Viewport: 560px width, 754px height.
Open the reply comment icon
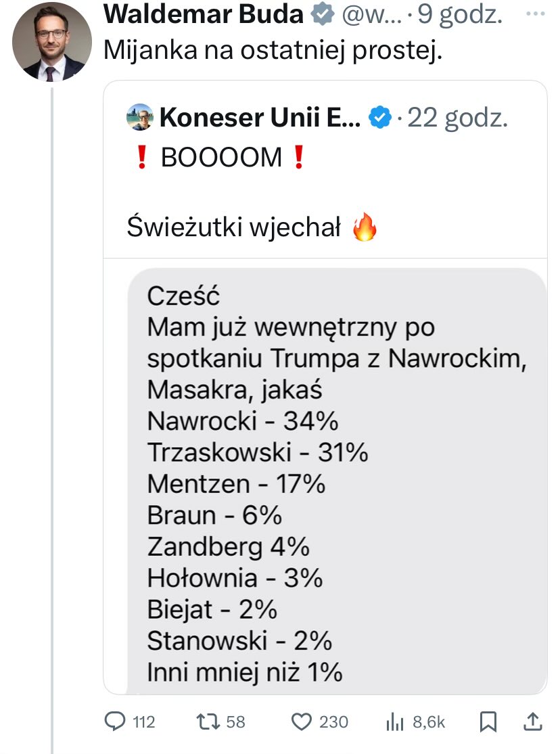pos(115,722)
